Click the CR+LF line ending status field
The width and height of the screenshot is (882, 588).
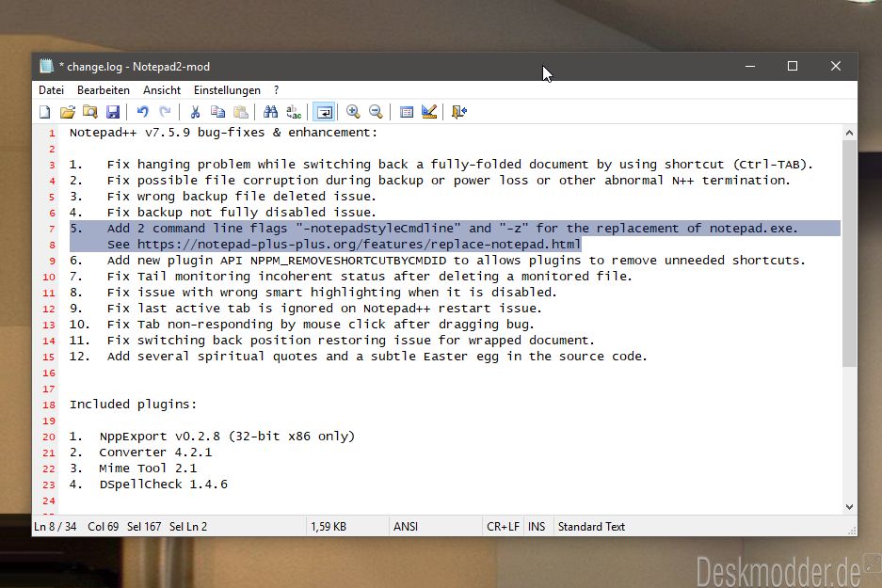tap(503, 527)
